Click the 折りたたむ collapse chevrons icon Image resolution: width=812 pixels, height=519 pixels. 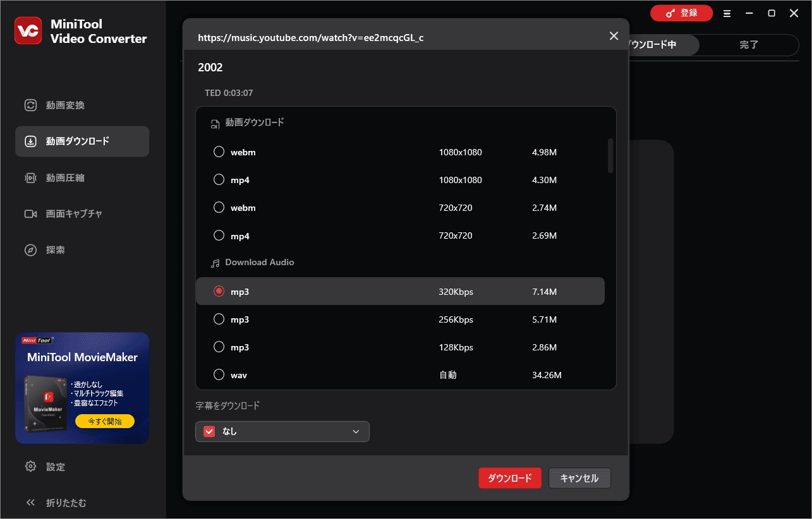coord(30,503)
